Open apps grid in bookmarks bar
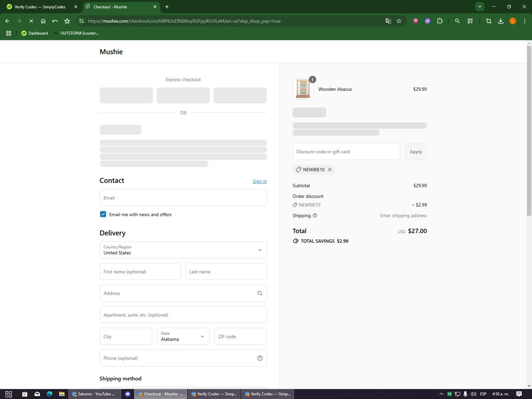The width and height of the screenshot is (532, 399). pyautogui.click(x=9, y=33)
